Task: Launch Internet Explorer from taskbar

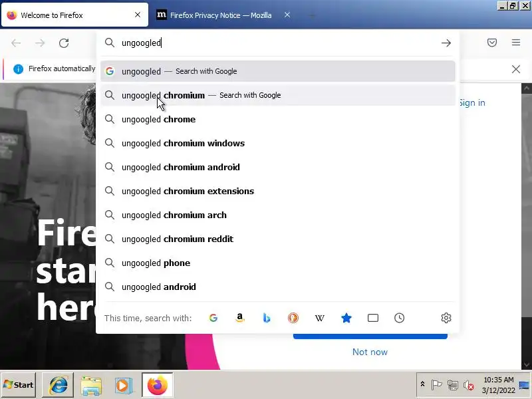Action: (58, 385)
